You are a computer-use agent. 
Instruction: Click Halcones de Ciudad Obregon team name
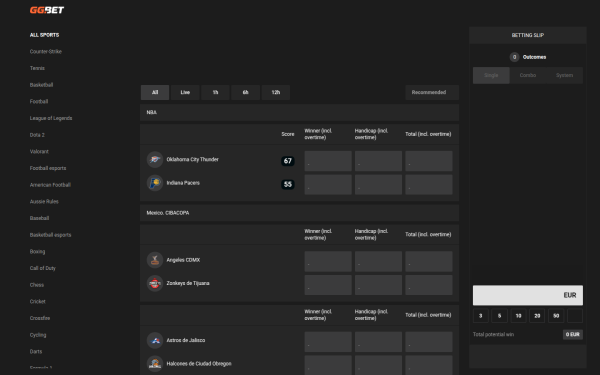[199, 364]
